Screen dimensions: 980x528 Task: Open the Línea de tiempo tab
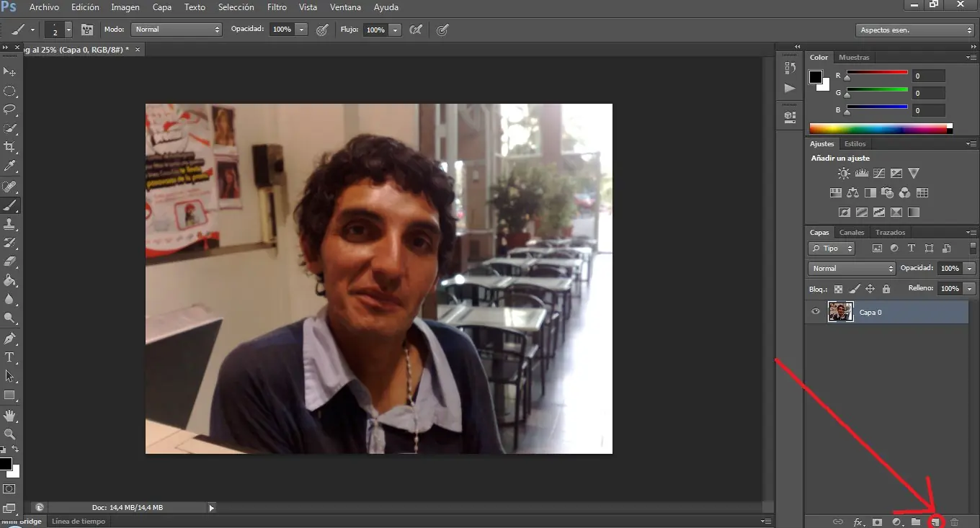[79, 521]
